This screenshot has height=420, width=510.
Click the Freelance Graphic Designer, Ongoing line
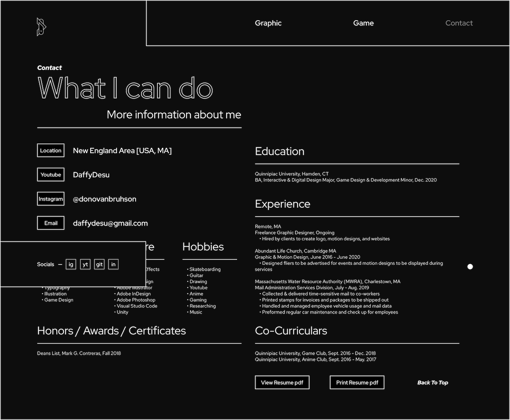[295, 233]
